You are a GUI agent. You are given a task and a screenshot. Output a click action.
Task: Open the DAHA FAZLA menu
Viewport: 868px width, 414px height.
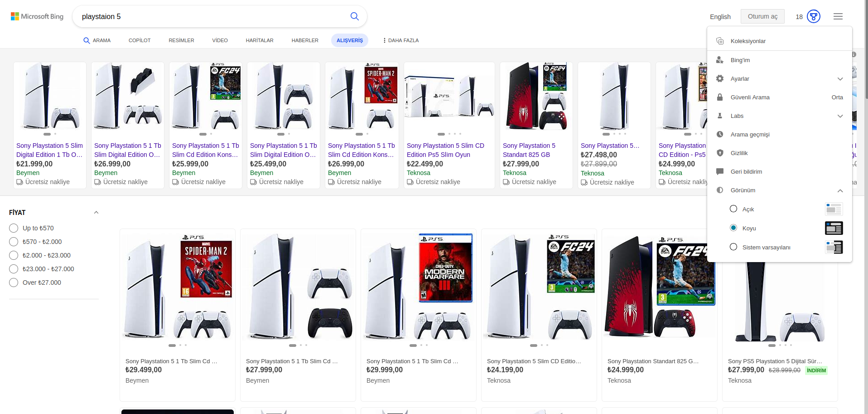coord(400,40)
